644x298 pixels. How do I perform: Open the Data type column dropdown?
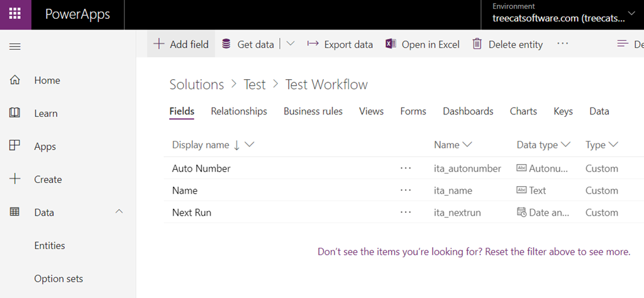[565, 145]
